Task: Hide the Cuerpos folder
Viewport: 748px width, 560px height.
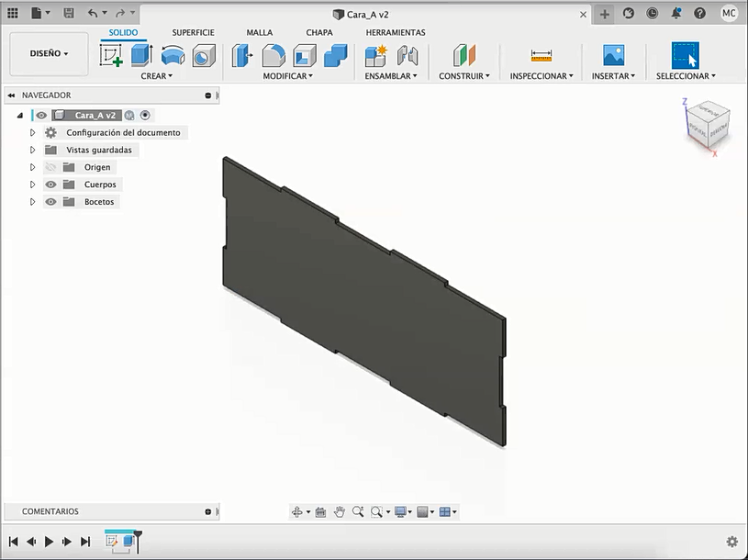Action: pyautogui.click(x=50, y=185)
